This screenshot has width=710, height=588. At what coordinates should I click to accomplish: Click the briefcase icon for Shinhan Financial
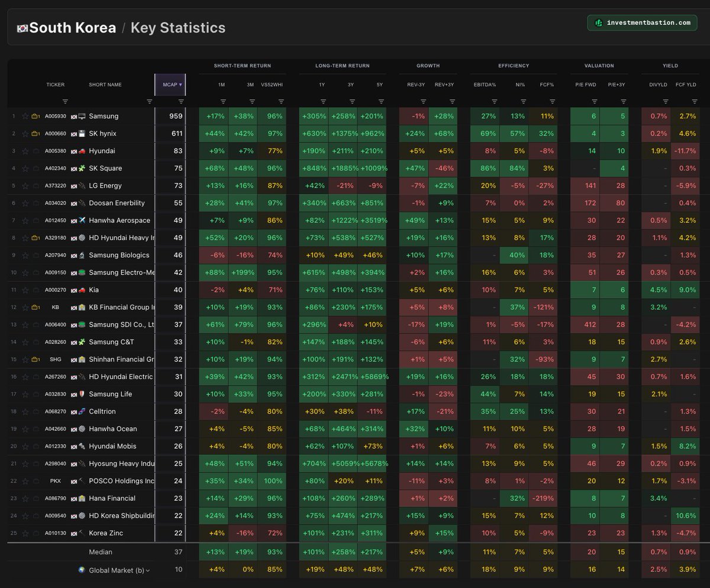tap(35, 360)
